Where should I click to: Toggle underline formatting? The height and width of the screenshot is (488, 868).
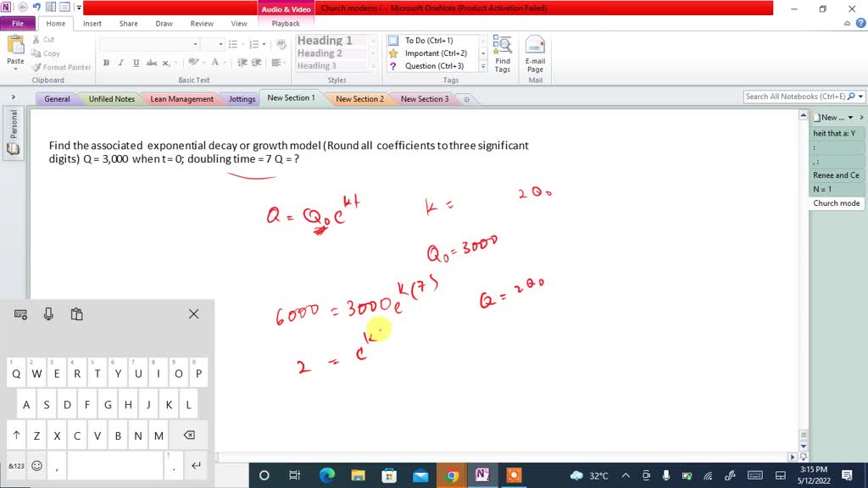135,63
